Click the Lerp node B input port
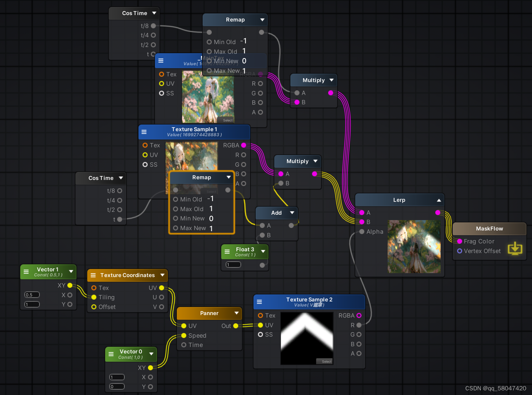Viewport: 532px width, 395px height. point(362,222)
